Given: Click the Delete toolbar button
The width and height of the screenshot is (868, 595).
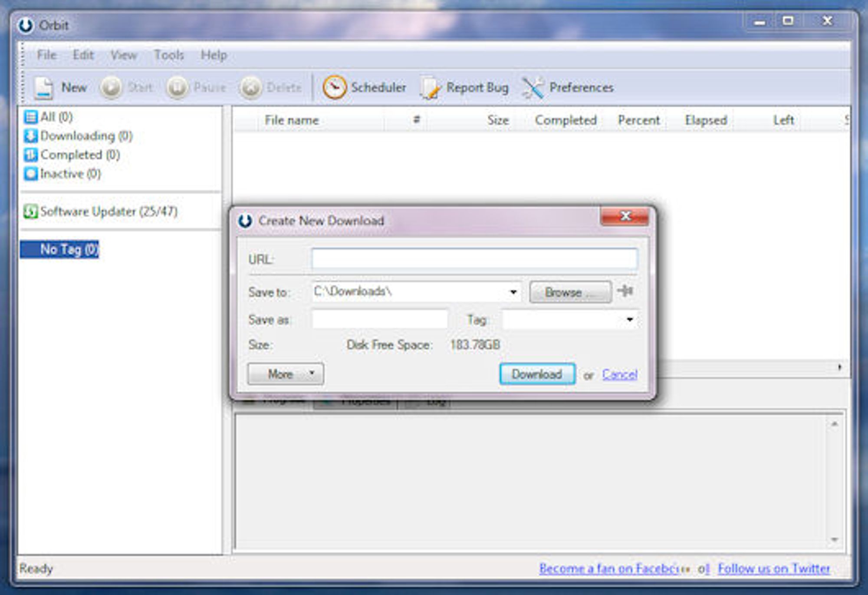Looking at the screenshot, I should (x=271, y=88).
